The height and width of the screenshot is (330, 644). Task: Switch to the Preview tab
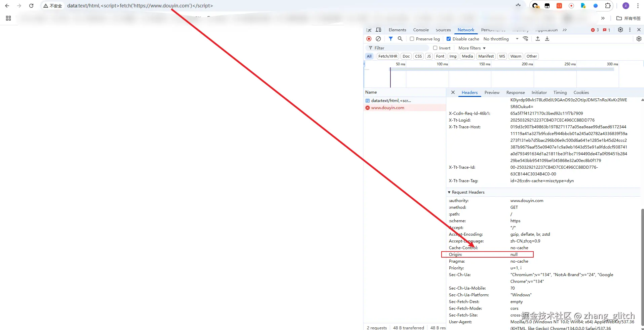pyautogui.click(x=492, y=93)
